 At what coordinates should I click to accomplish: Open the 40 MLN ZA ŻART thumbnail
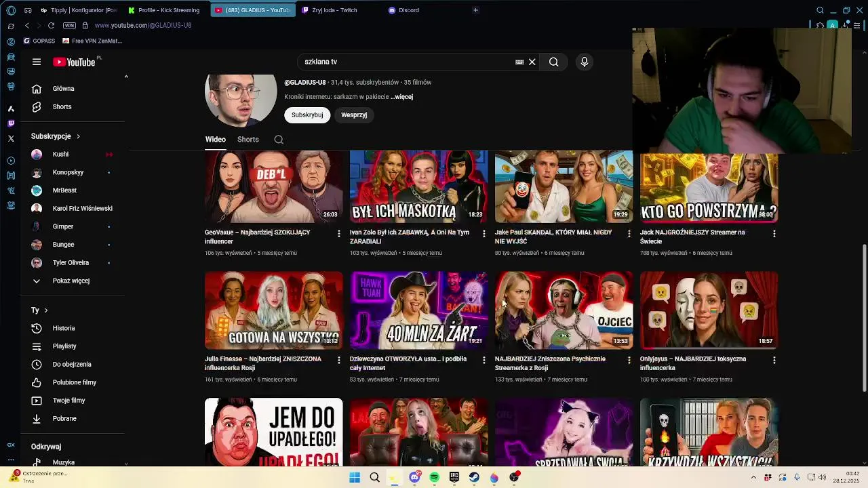click(418, 310)
